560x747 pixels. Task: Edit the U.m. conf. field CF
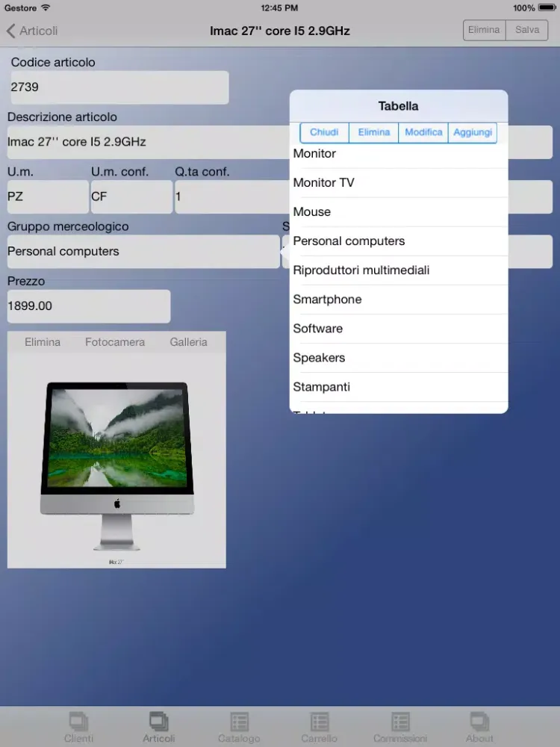click(x=131, y=196)
